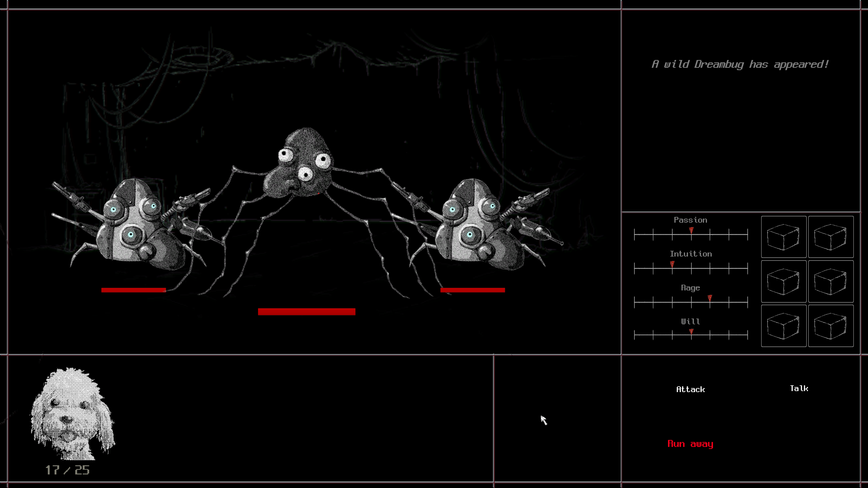This screenshot has height=488, width=868.
Task: Select the middle-right cube inventory slot
Action: [831, 281]
